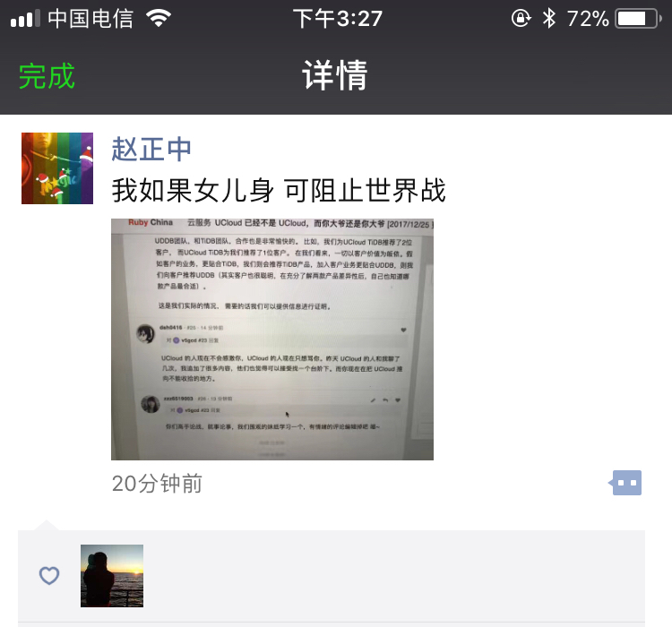Tap the 72% battery percentage text
This screenshot has width=672, height=627.
(x=588, y=19)
